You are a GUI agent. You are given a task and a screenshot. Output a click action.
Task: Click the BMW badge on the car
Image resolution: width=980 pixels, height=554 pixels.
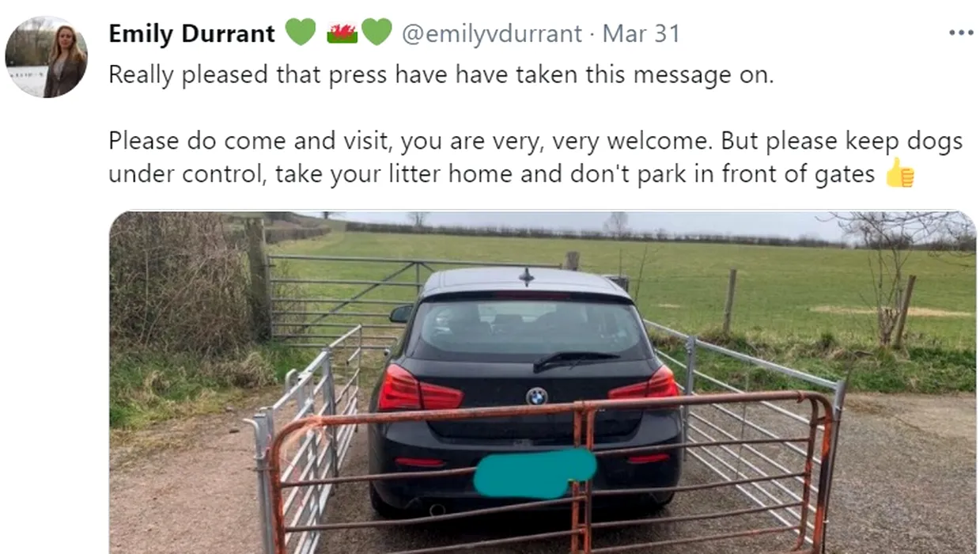point(536,396)
